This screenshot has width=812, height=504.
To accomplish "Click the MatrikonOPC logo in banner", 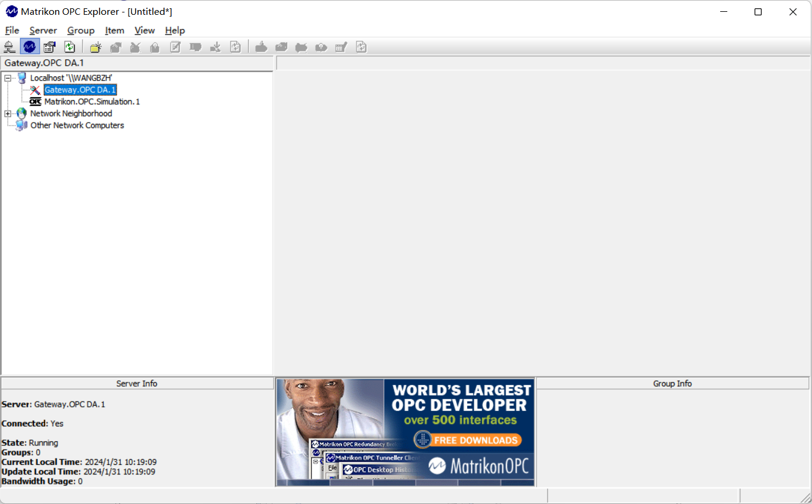I will (x=478, y=466).
